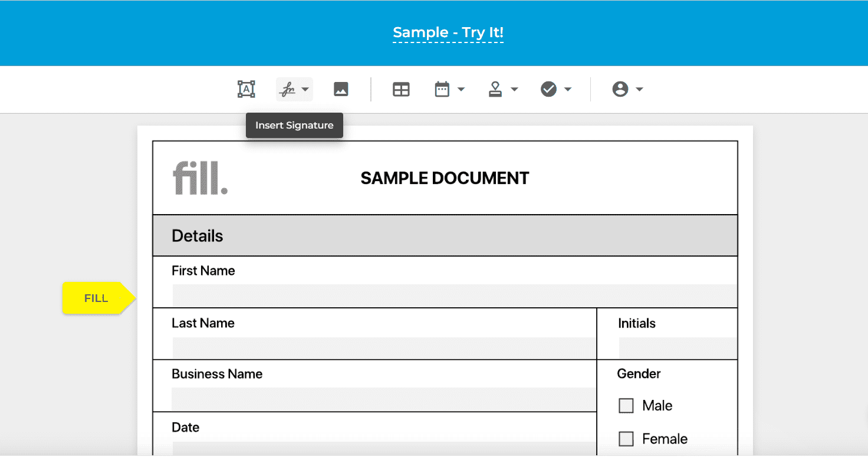Viewport: 868px width, 473px height.
Task: Click the First Name input field
Action: [455, 295]
